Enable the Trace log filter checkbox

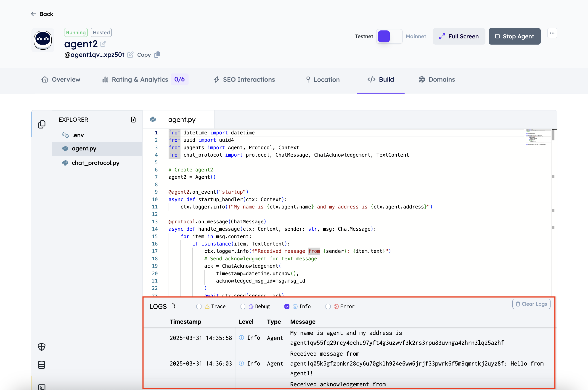click(199, 306)
